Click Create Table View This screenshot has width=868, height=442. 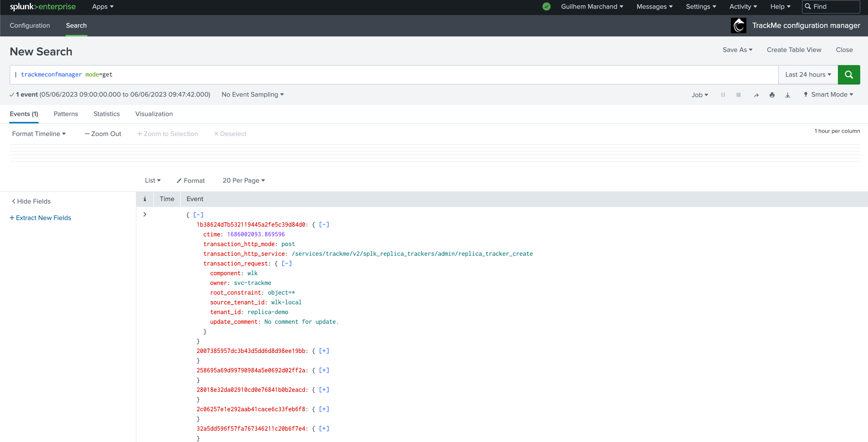794,50
